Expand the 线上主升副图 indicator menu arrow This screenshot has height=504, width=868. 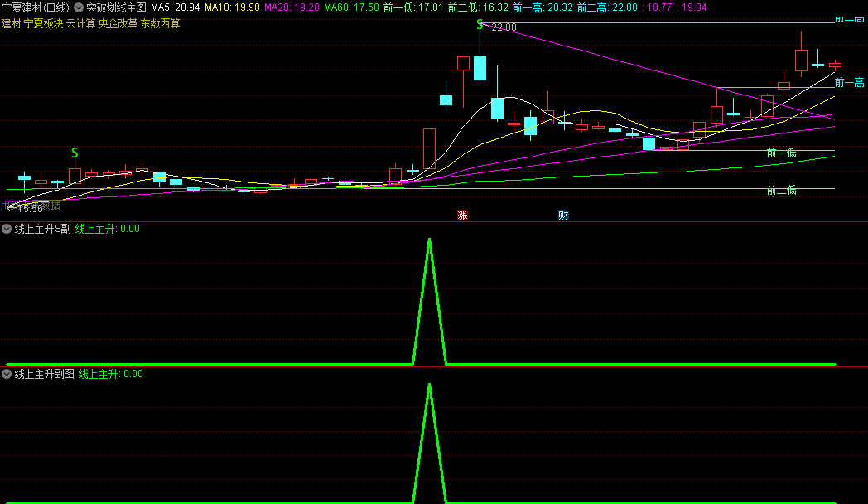[x=7, y=374]
